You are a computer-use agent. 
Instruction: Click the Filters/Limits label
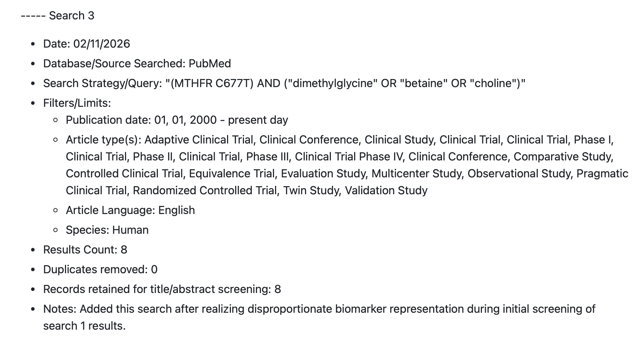77,103
